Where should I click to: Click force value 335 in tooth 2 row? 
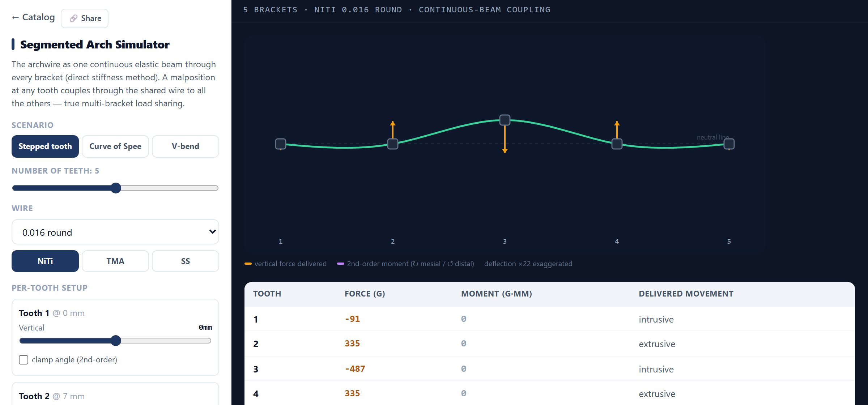[x=352, y=344]
